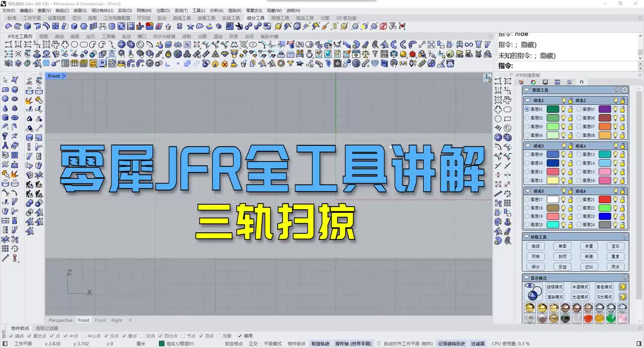Open the color wheel tab in JFR panel

tap(533, 82)
